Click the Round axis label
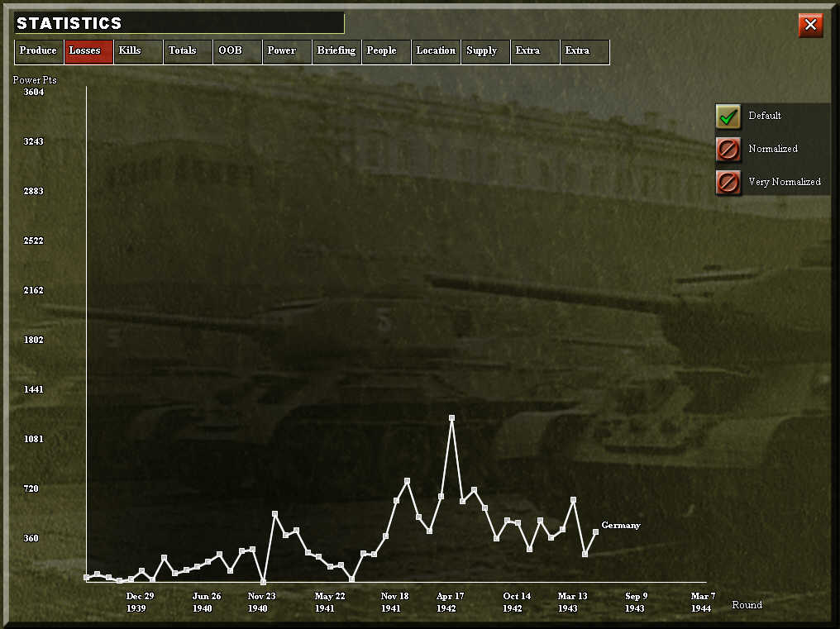 pos(747,605)
